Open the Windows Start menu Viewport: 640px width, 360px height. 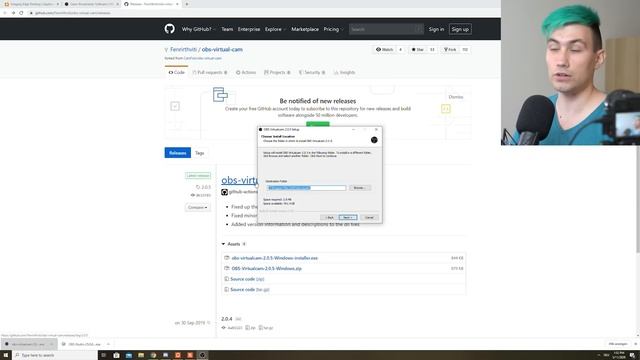[6, 355]
